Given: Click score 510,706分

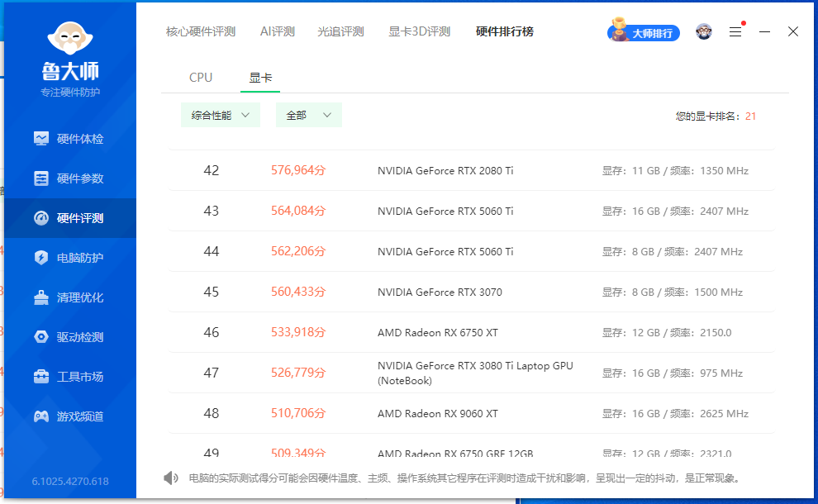Looking at the screenshot, I should tap(298, 413).
